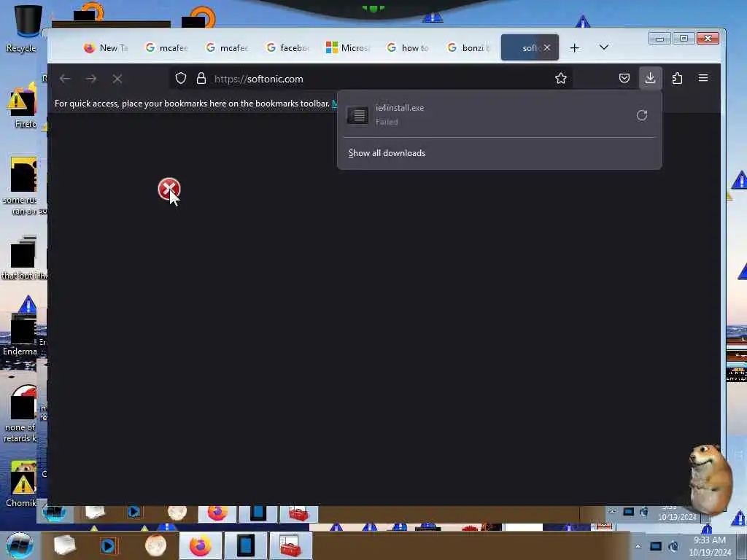Image resolution: width=747 pixels, height=560 pixels.
Task: Click the white paper taskbar icon
Action: [64, 545]
